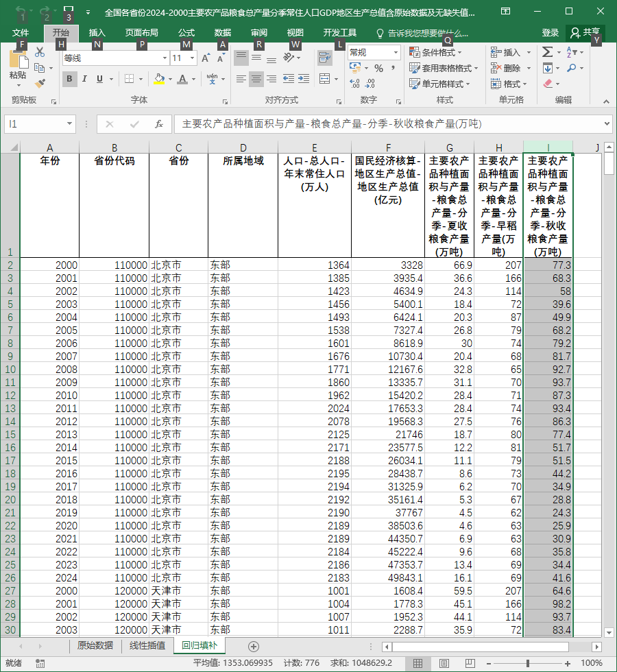Switch to the 线性插值 sheet tab
The height and width of the screenshot is (672, 617).
pos(147,645)
